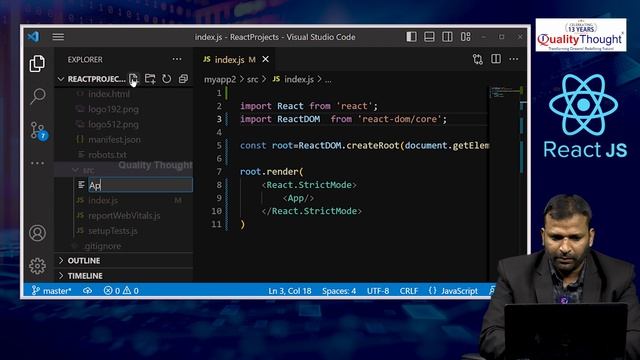Close the index.js editor tab
The width and height of the screenshot is (640, 360).
pos(266,60)
